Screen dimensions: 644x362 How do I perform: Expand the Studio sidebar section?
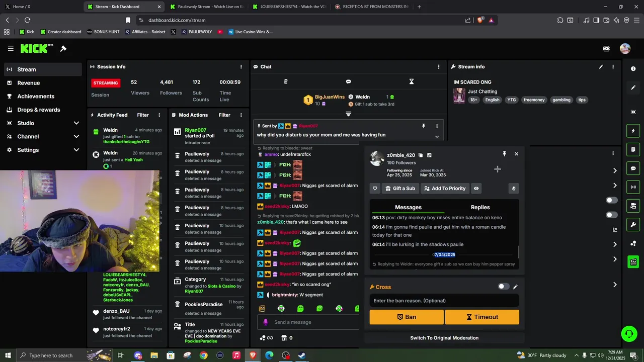76,123
